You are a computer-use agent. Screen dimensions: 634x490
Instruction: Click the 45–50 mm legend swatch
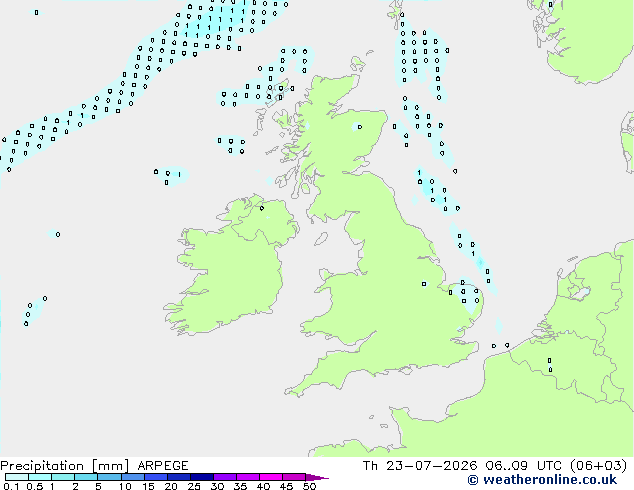(x=294, y=477)
